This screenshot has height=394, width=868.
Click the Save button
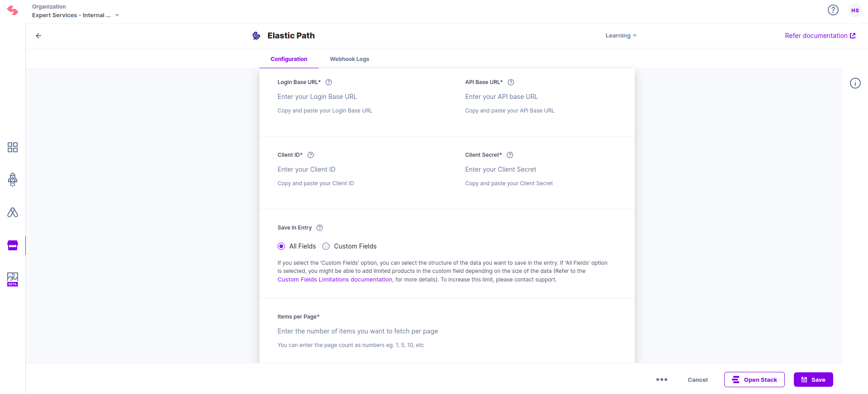coord(813,380)
